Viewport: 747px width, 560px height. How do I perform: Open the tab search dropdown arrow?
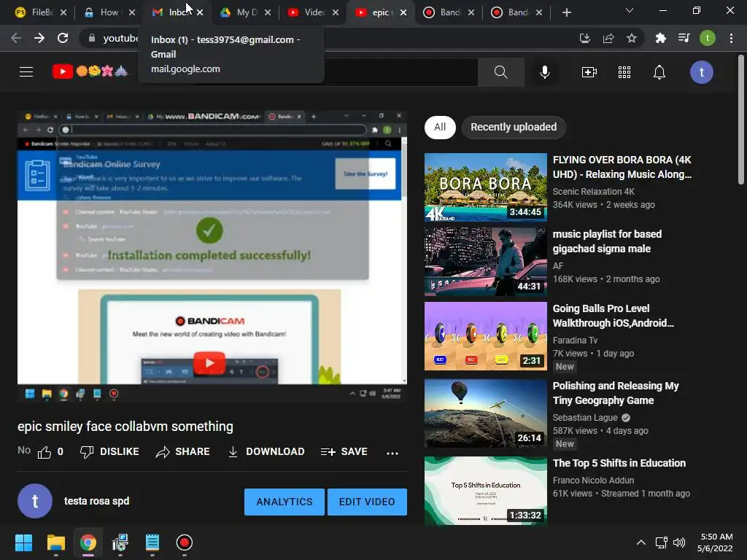(x=630, y=10)
